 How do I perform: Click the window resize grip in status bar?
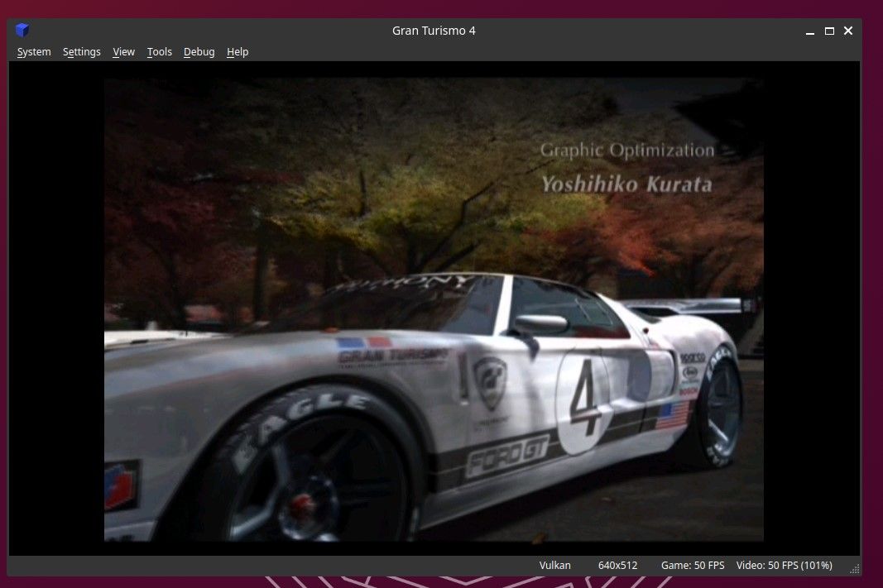click(x=854, y=569)
